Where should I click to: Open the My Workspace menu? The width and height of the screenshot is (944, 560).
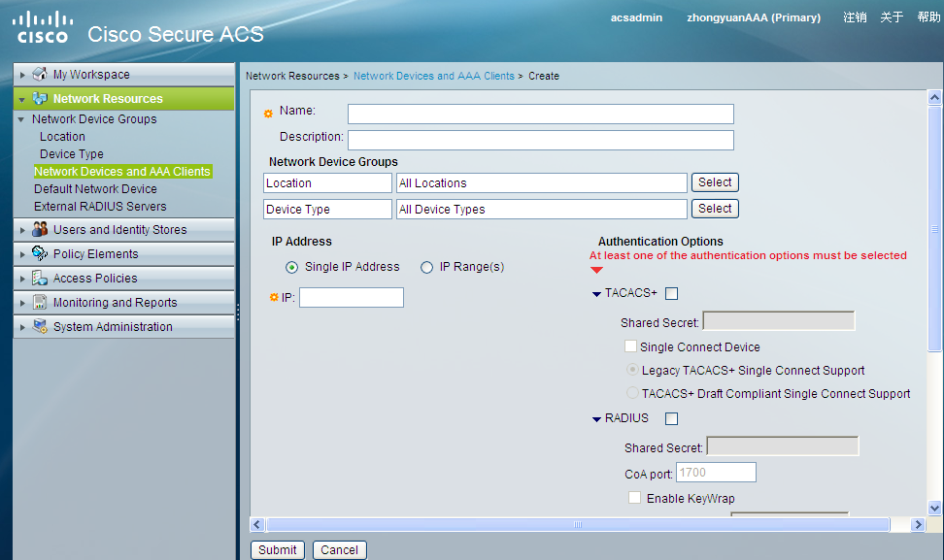(124, 74)
